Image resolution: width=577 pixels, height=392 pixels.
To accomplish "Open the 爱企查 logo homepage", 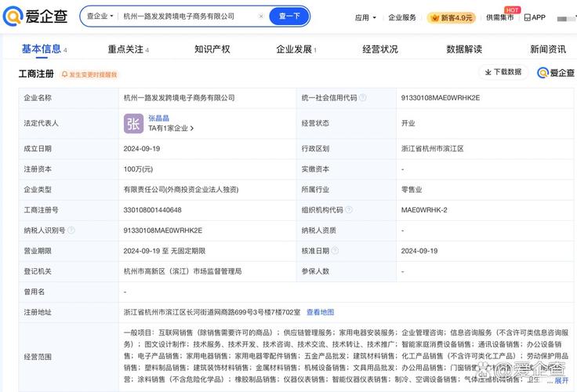I will (x=35, y=16).
